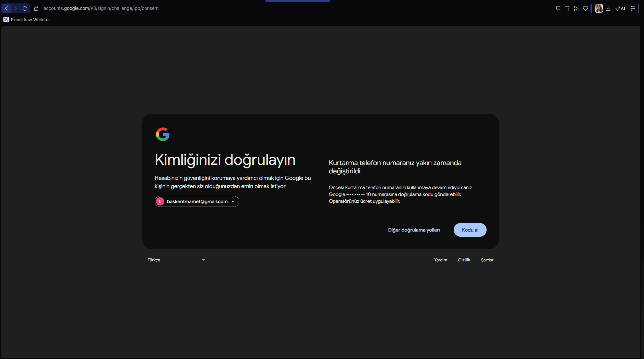View site security info via lock icon

36,8
